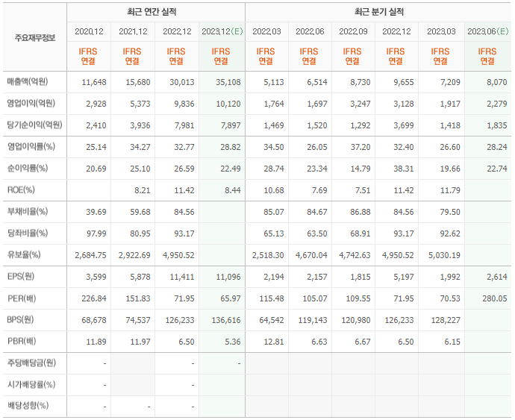Click the 당좌비율(%) row label

(28, 233)
